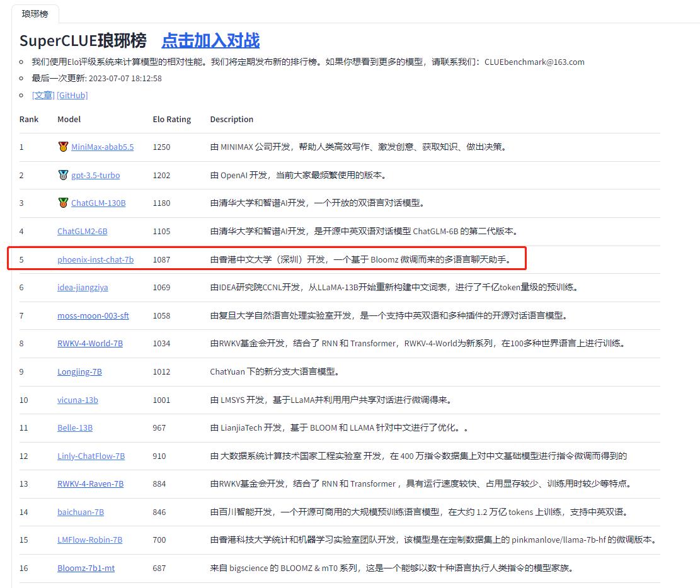Click the description mentioning 复旦大学自然语言处理实验室
700x588 pixels.
tap(389, 315)
